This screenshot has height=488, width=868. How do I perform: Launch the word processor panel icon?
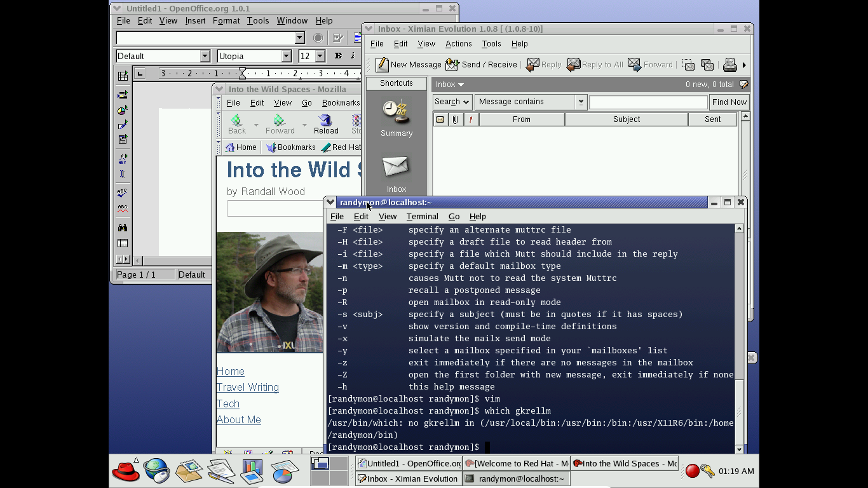tap(220, 471)
